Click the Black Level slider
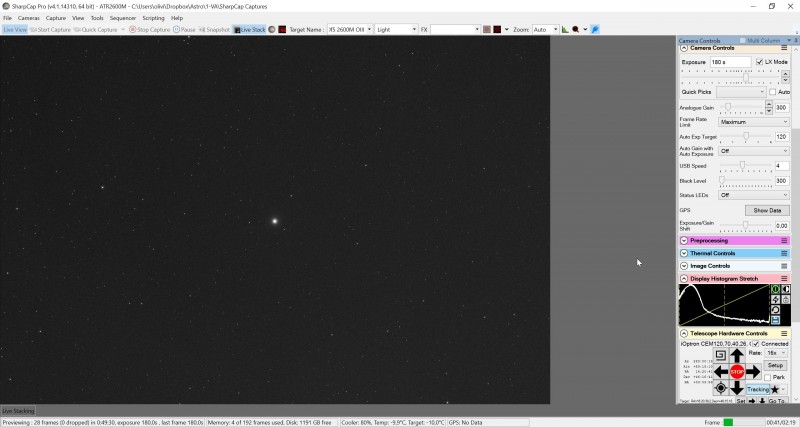800x427 pixels. (745, 181)
